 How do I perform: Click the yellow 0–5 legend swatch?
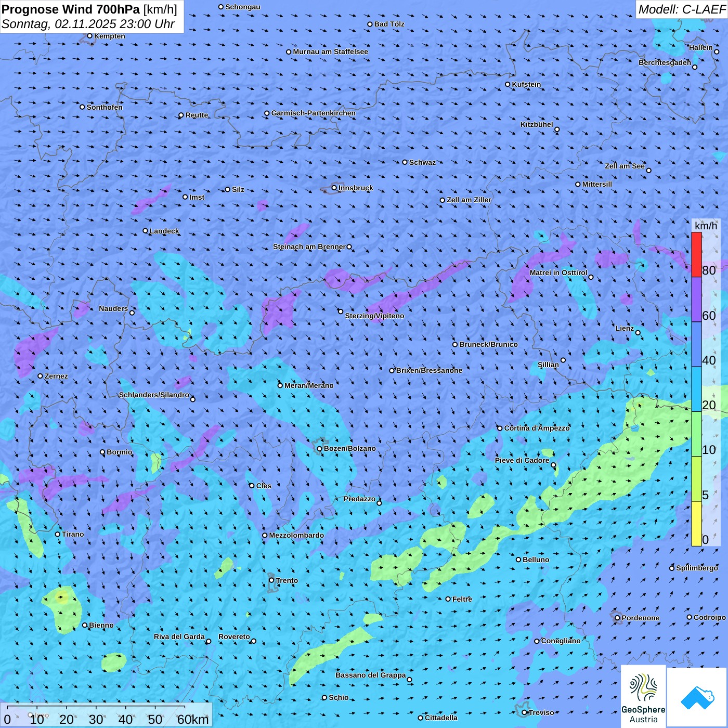click(x=696, y=524)
